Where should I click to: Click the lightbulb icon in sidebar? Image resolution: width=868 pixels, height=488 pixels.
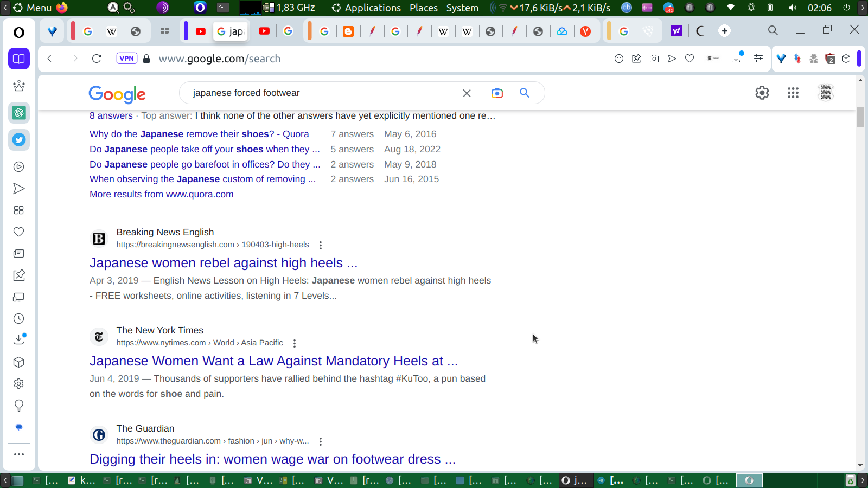pos(19,406)
